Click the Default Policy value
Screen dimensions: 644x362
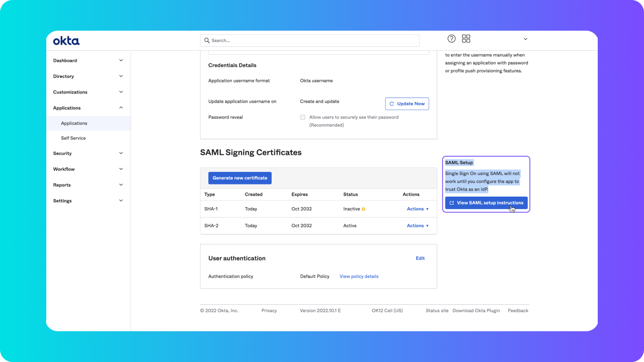pyautogui.click(x=314, y=277)
